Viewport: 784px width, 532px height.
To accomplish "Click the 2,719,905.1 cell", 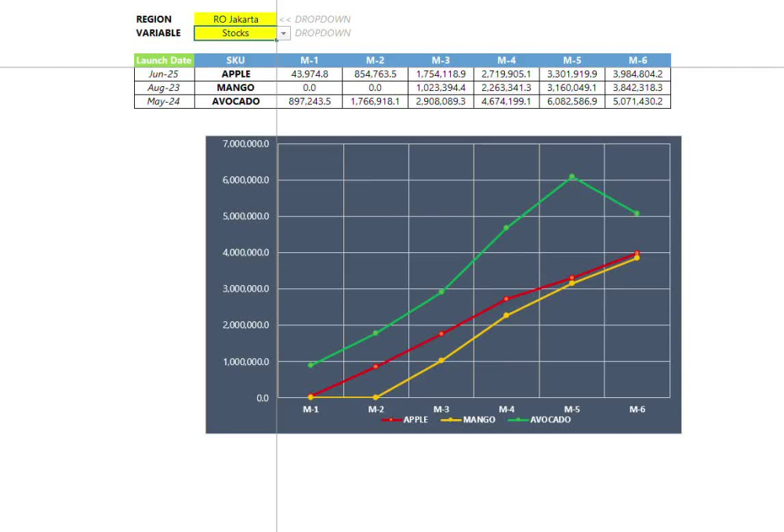I will [x=506, y=74].
